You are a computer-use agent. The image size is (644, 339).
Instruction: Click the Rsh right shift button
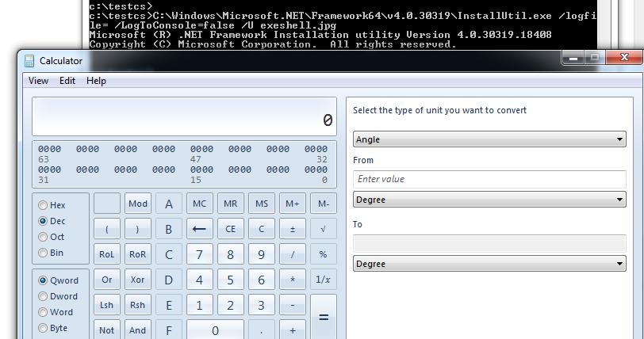(x=137, y=306)
